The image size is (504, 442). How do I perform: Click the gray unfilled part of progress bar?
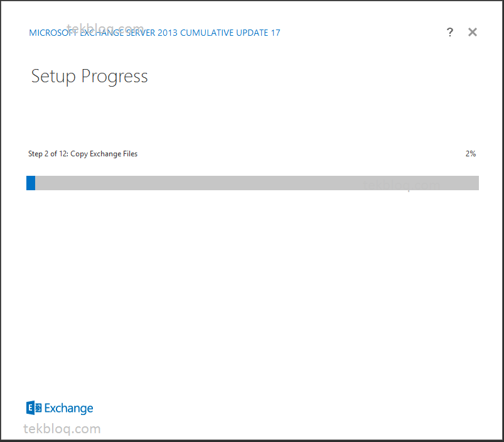point(257,183)
